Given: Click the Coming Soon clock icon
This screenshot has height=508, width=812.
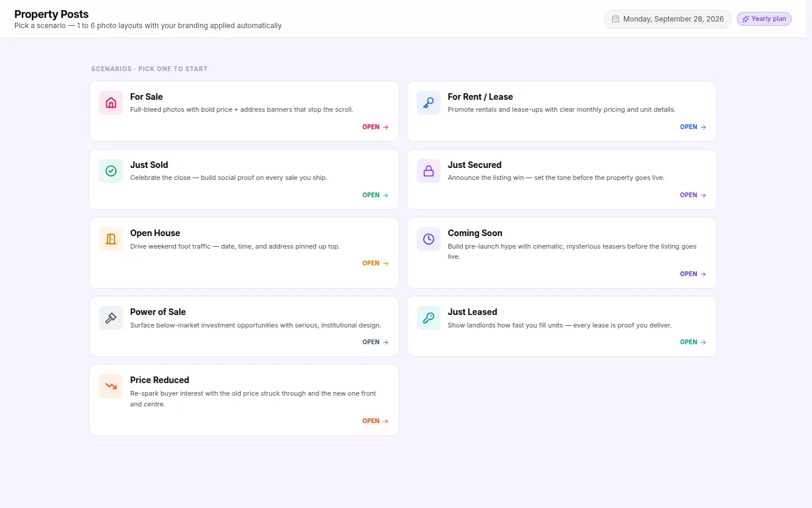Looking at the screenshot, I should pyautogui.click(x=429, y=239).
